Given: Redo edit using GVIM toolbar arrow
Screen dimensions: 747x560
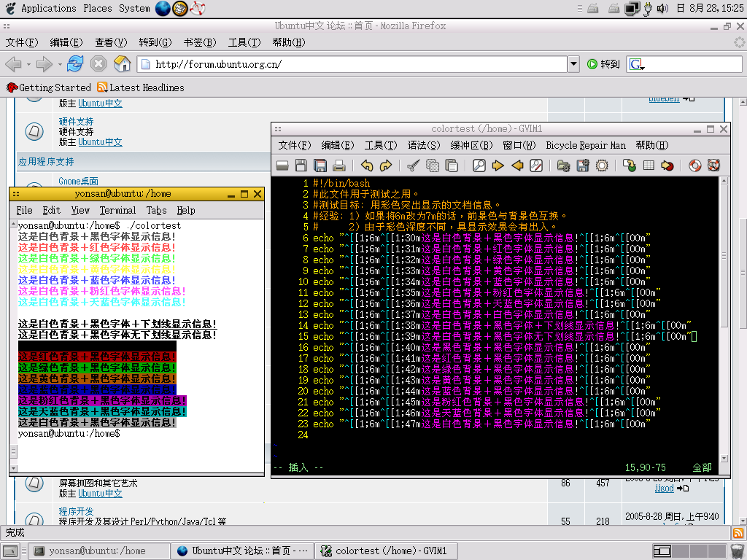Looking at the screenshot, I should click(385, 166).
